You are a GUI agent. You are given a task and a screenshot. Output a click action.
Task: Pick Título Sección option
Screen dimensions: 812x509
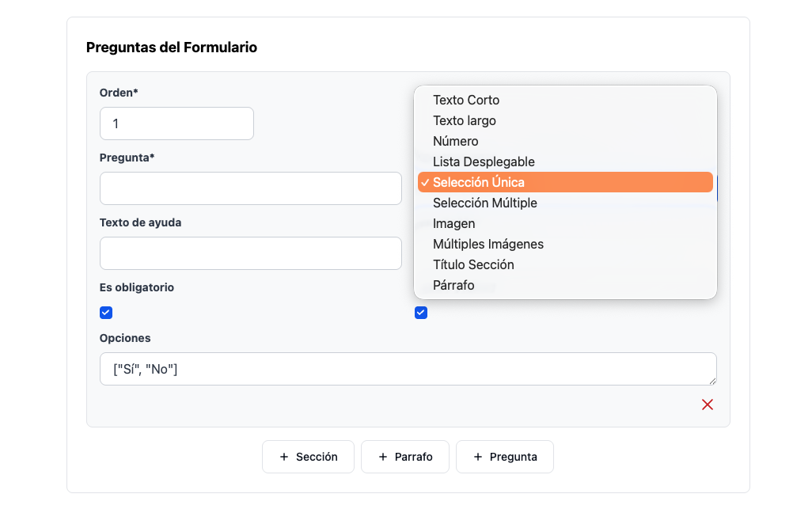pos(473,265)
